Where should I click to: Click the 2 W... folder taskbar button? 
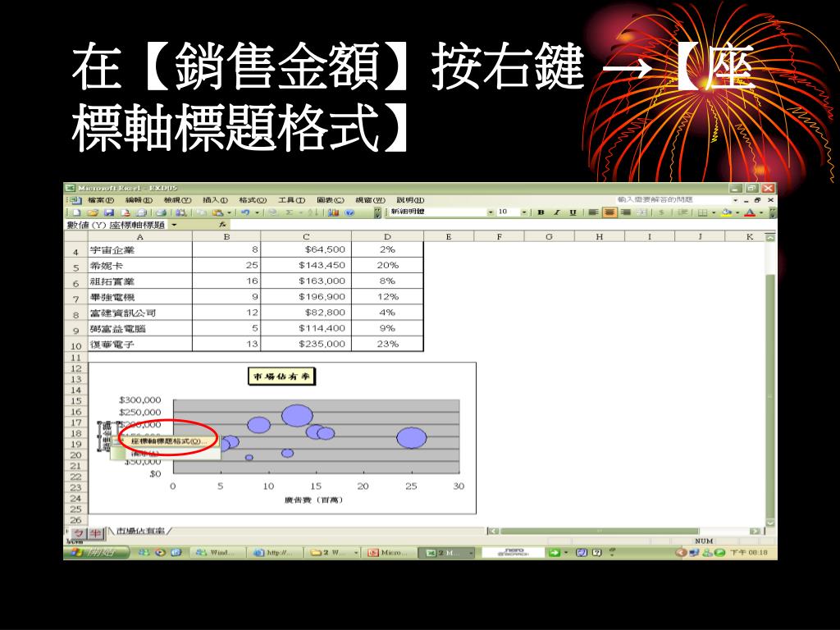[333, 553]
